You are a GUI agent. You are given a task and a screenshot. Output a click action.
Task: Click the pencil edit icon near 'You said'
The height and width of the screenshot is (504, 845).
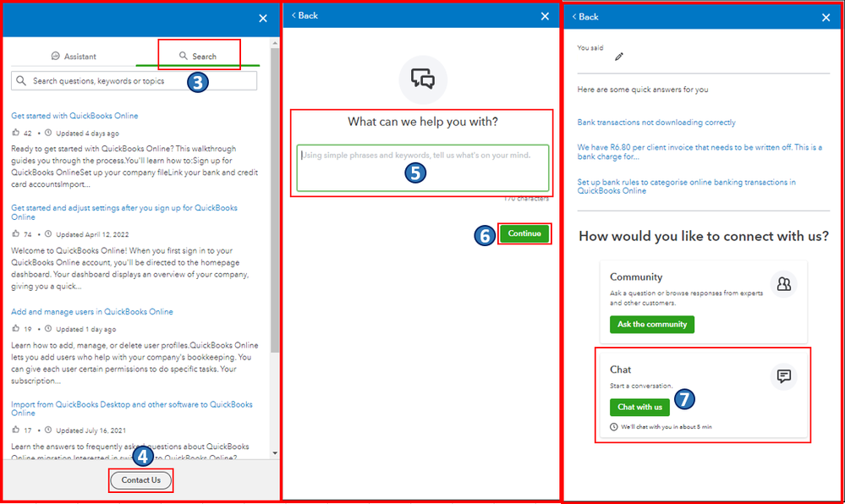(618, 57)
